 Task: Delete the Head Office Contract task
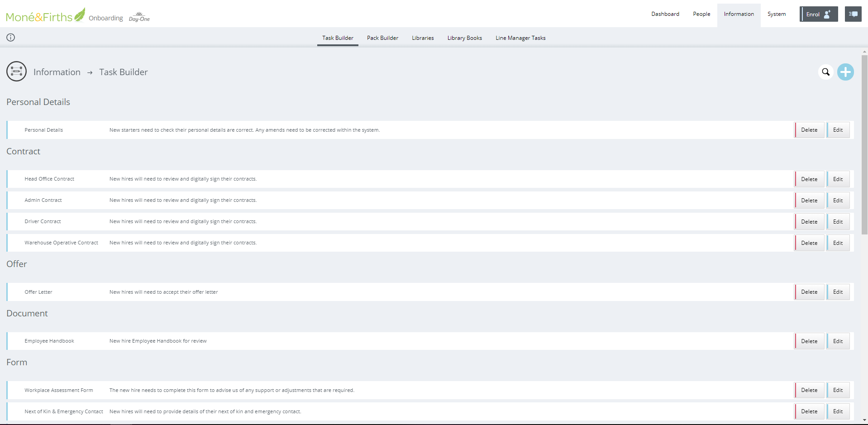[809, 179]
